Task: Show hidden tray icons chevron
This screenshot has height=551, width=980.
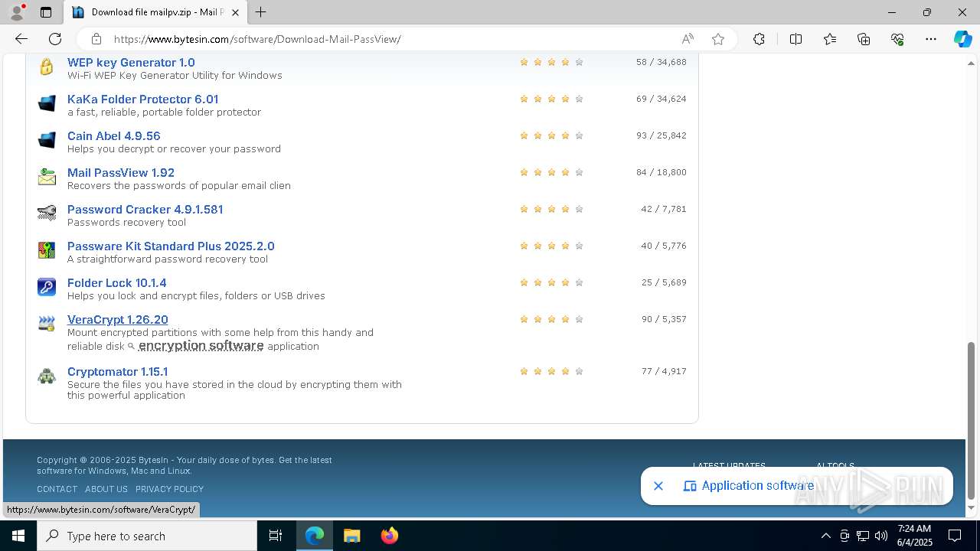Action: pos(825,536)
